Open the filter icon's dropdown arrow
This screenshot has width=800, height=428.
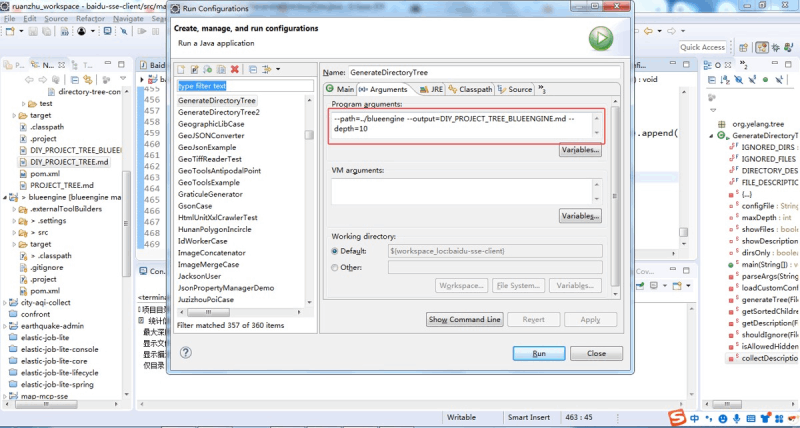[x=278, y=69]
